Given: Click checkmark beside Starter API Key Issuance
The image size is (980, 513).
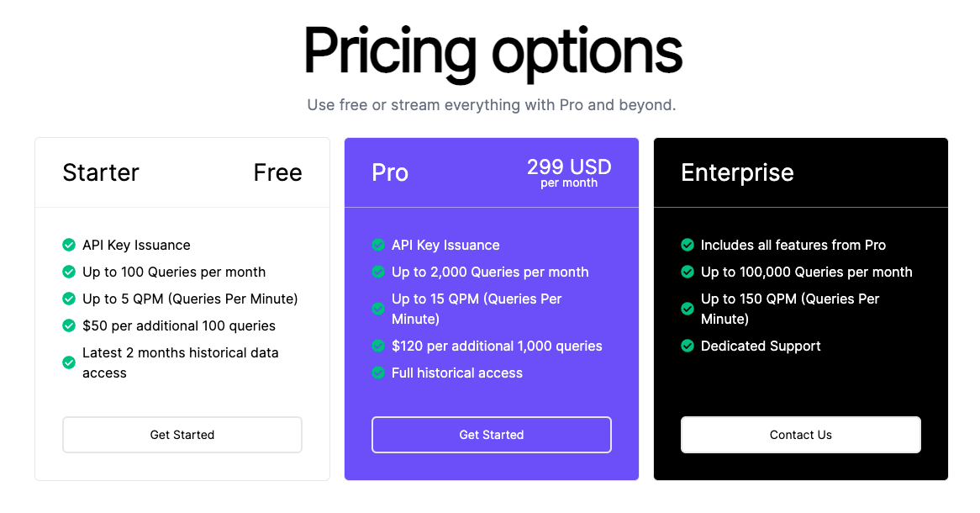Looking at the screenshot, I should pos(69,245).
